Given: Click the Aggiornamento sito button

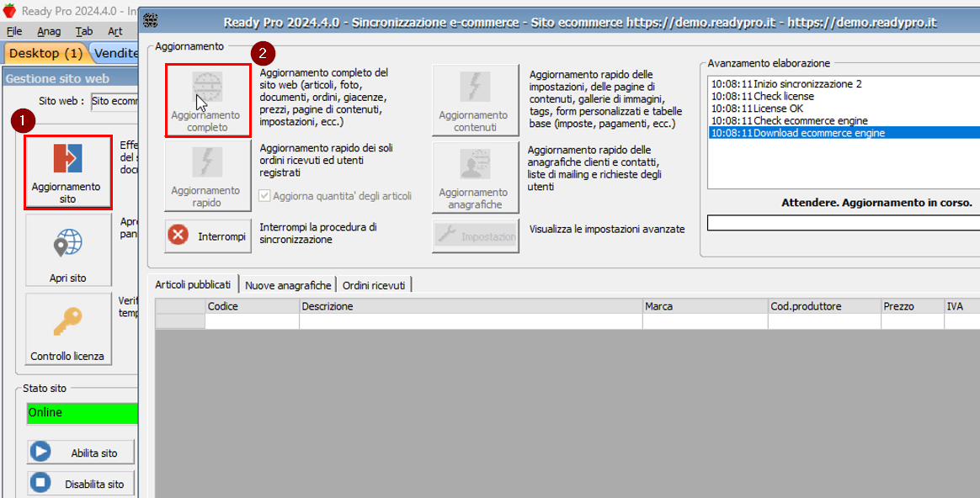Looking at the screenshot, I should pyautogui.click(x=68, y=172).
